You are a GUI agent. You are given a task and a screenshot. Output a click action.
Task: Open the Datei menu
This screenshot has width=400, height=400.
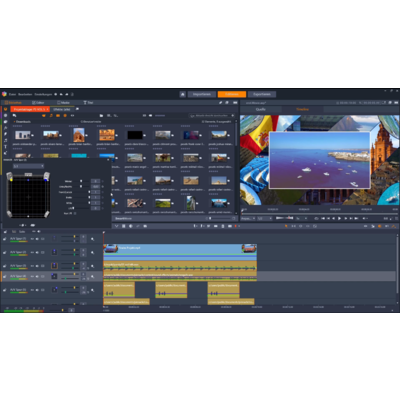tap(12, 94)
